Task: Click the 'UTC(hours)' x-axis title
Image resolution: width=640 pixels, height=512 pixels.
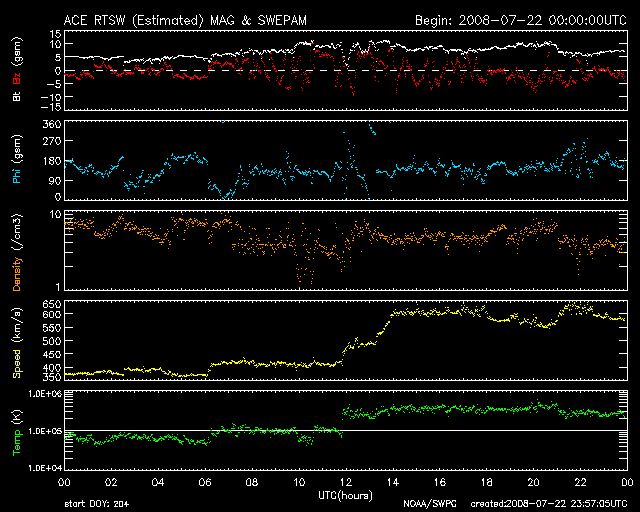Action: [345, 496]
